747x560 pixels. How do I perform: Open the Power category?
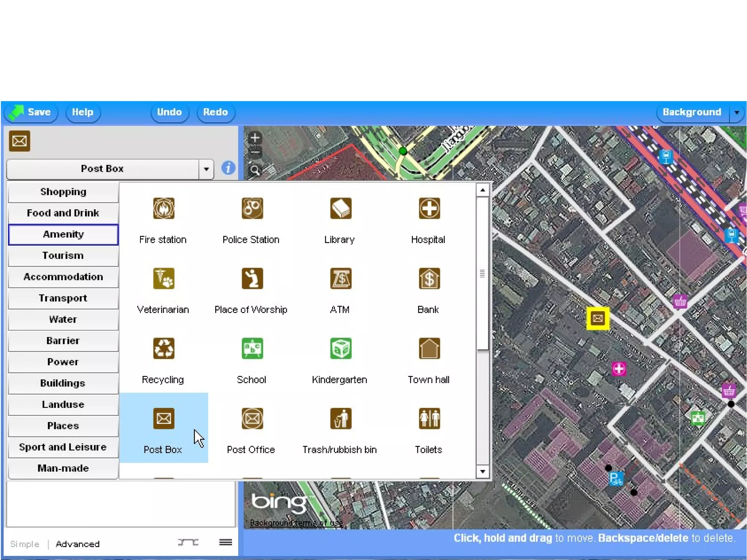[63, 362]
